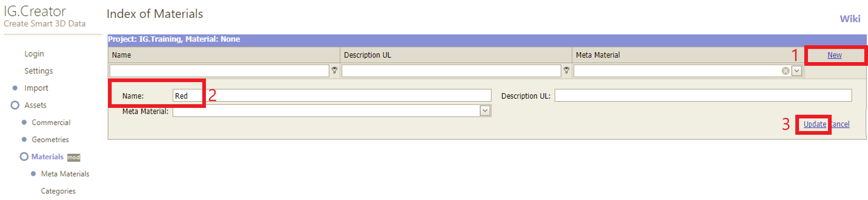Open Meta Materials in the sidebar
Viewport: 868px width, 200px height.
(x=65, y=174)
